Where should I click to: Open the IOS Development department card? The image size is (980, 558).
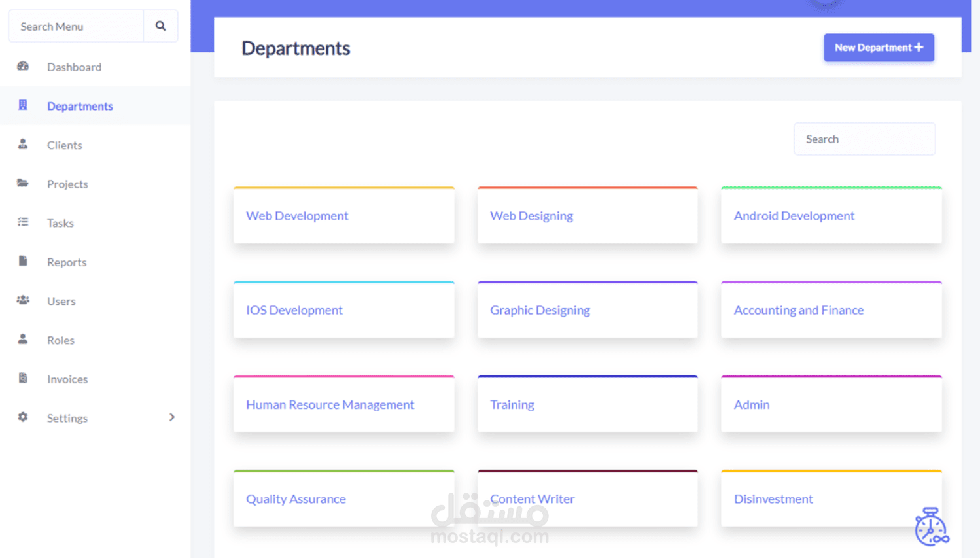pos(343,309)
